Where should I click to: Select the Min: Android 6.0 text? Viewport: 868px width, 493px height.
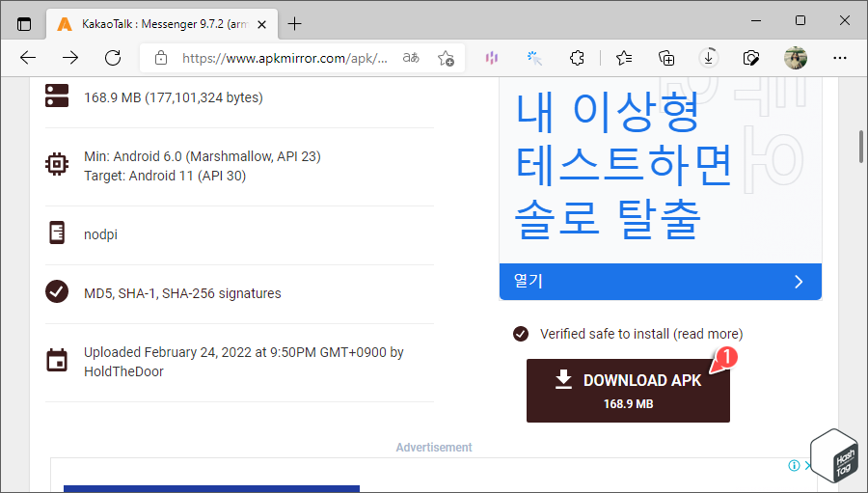[203, 156]
